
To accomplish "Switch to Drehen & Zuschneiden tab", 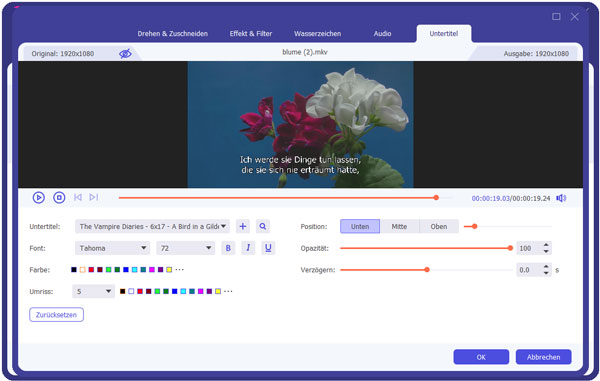I will 173,34.
